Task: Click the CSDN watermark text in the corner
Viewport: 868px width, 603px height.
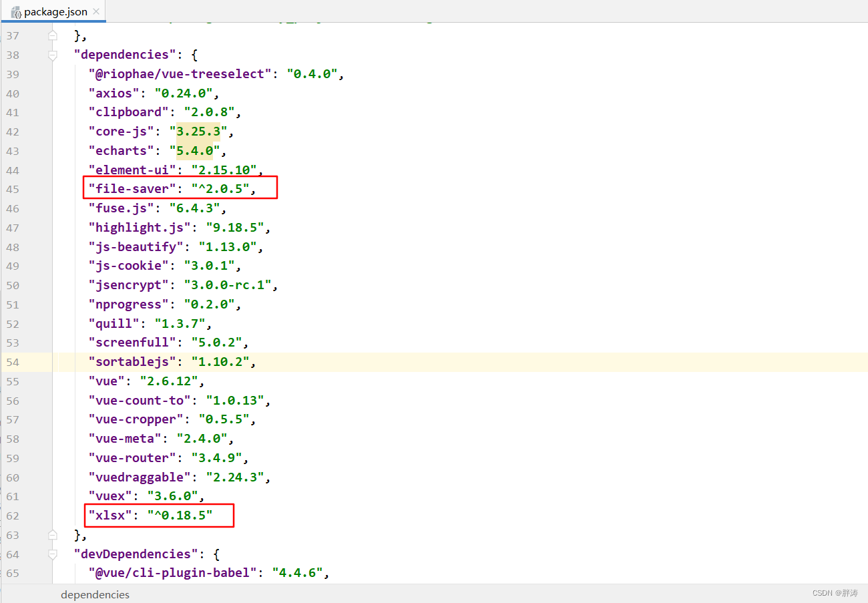Action: coord(834,592)
